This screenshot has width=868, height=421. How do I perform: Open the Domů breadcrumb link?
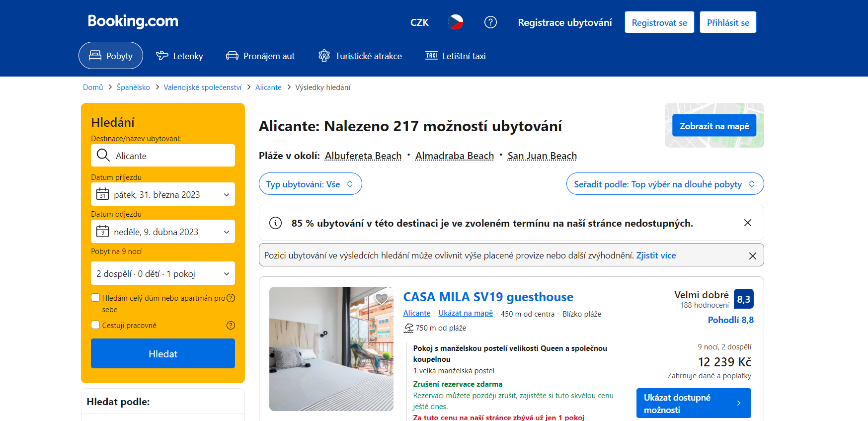coord(93,87)
